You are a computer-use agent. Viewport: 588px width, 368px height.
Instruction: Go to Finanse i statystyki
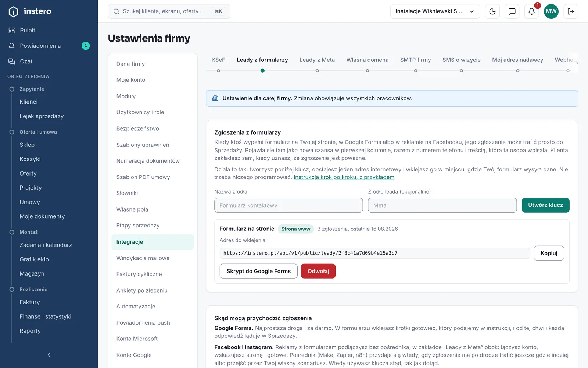46,316
